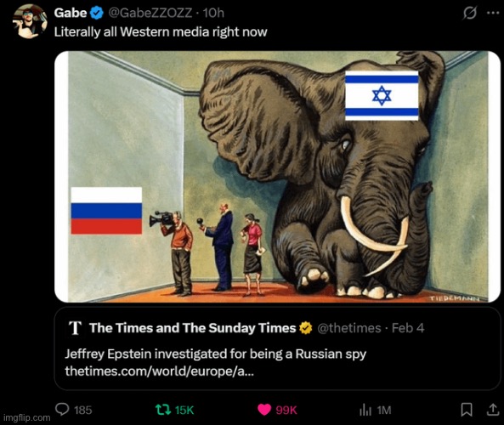Viewport: 504px width, 425px height.
Task: Open the three-dot more options menu
Action: [493, 13]
